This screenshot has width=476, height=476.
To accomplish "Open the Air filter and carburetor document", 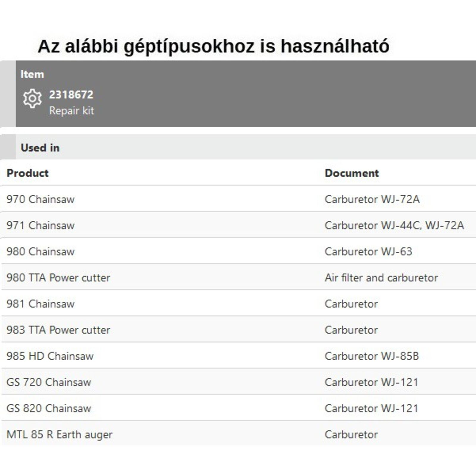I will 381,278.
